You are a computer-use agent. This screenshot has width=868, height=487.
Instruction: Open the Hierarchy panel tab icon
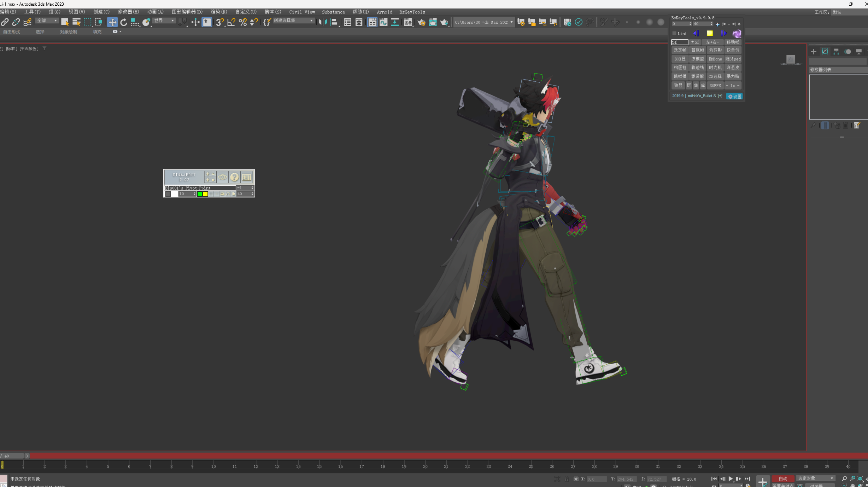click(836, 52)
